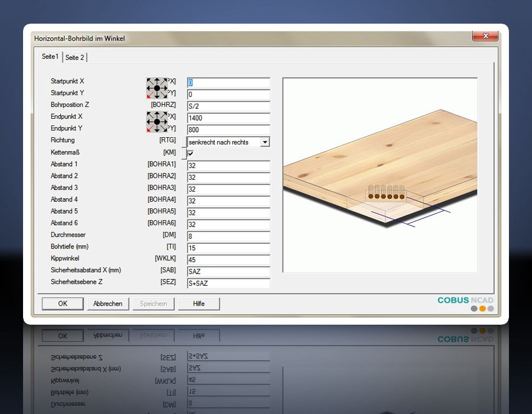Image resolution: width=532 pixels, height=414 pixels.
Task: Click the Startpunkt X input field
Action: click(x=228, y=82)
